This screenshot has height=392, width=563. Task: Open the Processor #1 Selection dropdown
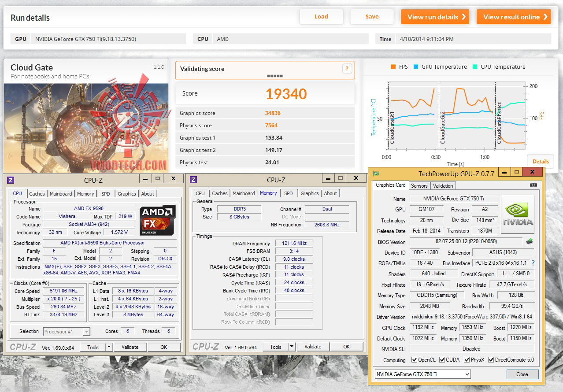coord(67,331)
